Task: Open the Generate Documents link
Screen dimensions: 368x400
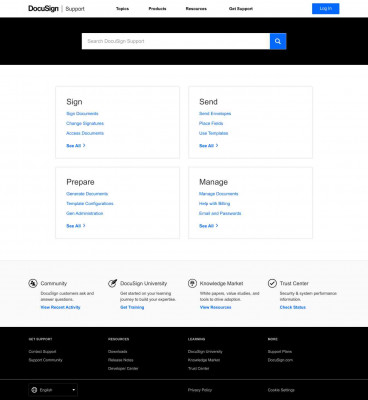Action: (87, 194)
